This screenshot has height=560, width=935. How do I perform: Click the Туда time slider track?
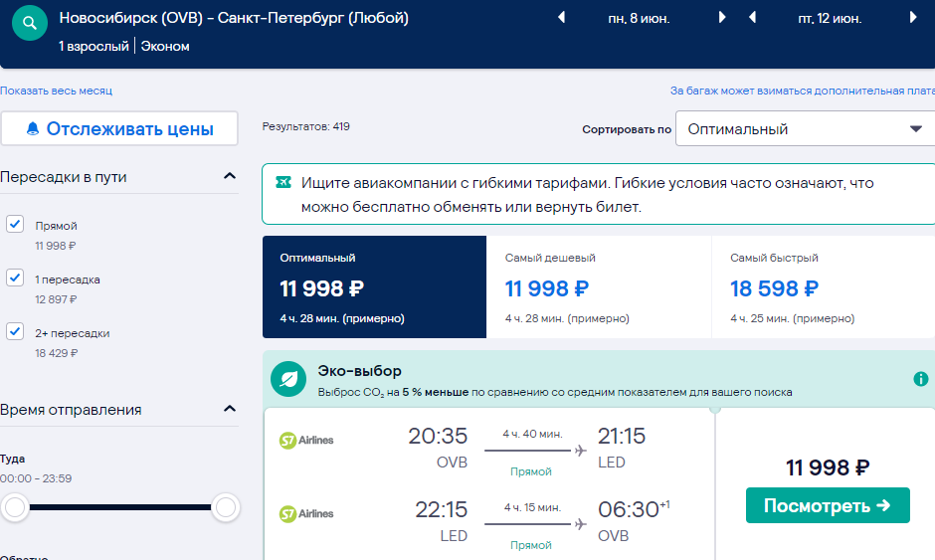(119, 507)
